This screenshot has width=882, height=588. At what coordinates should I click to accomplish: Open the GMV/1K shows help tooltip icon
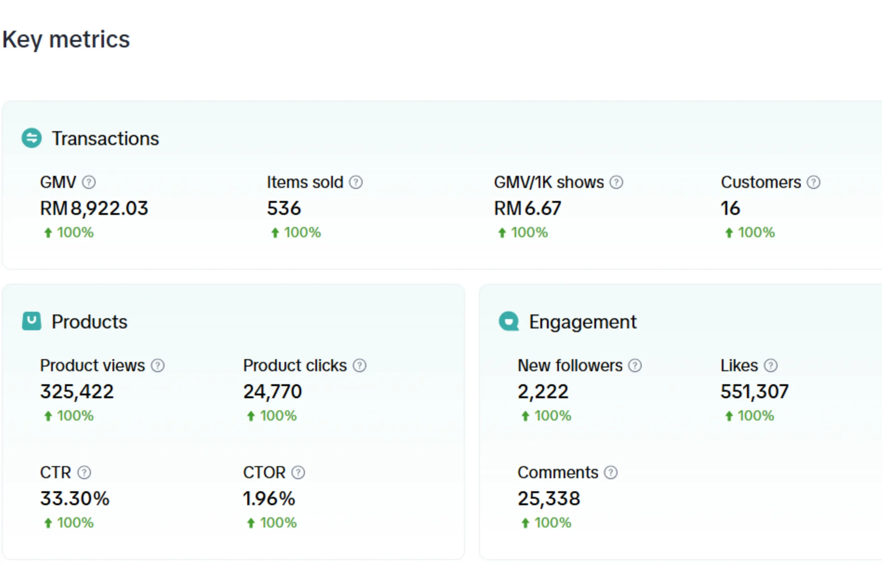coord(616,183)
